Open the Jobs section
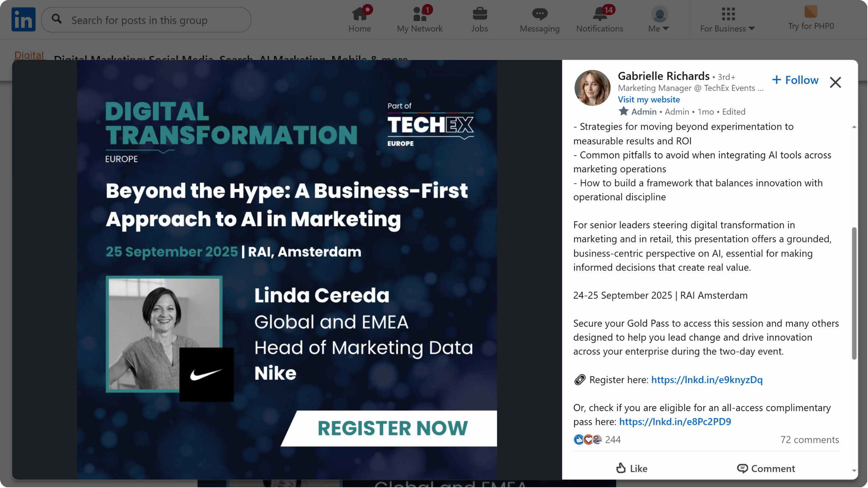Screen dimensions: 868x488 tap(479, 19)
